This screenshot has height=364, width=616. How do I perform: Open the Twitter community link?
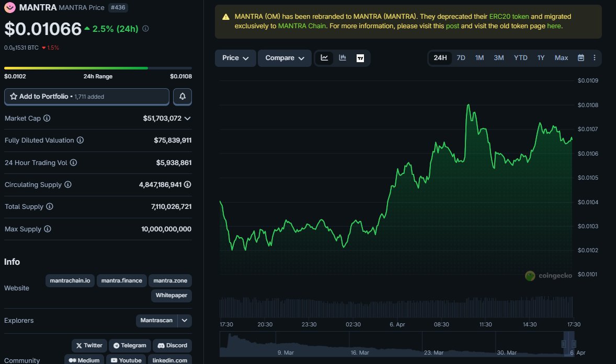(89, 345)
